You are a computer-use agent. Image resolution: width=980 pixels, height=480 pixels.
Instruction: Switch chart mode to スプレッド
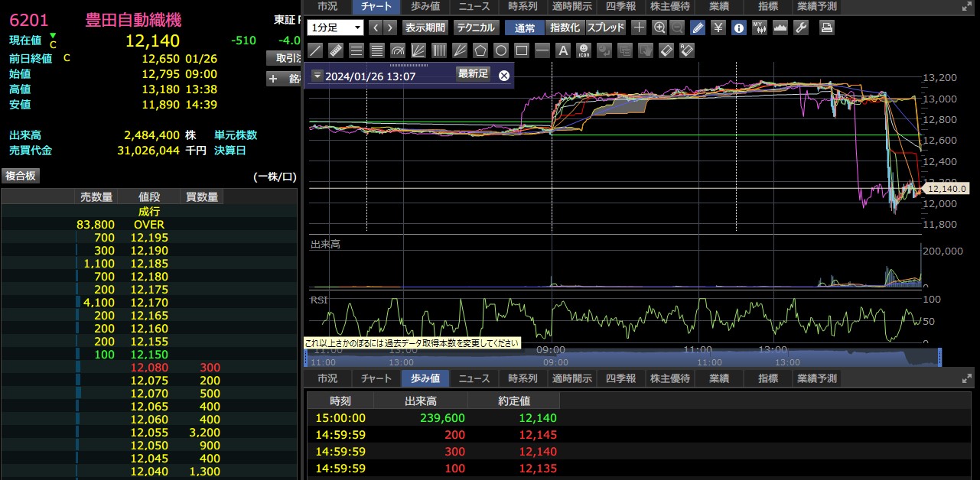(x=607, y=28)
